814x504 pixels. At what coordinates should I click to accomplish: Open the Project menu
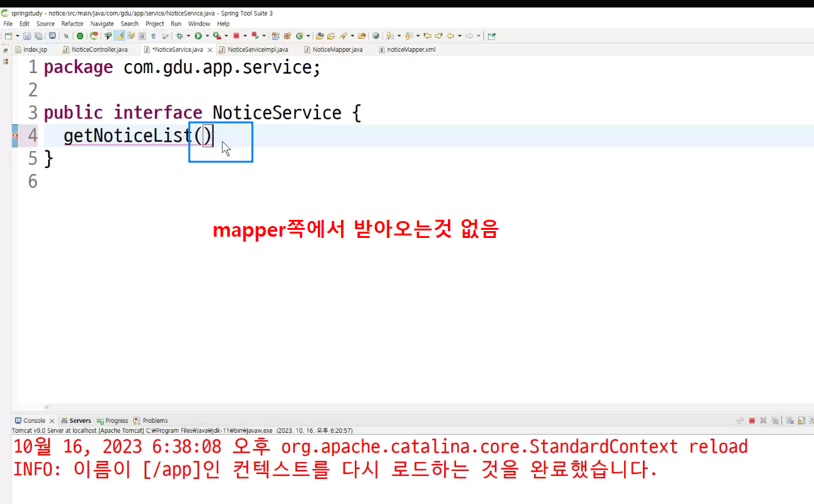point(155,24)
